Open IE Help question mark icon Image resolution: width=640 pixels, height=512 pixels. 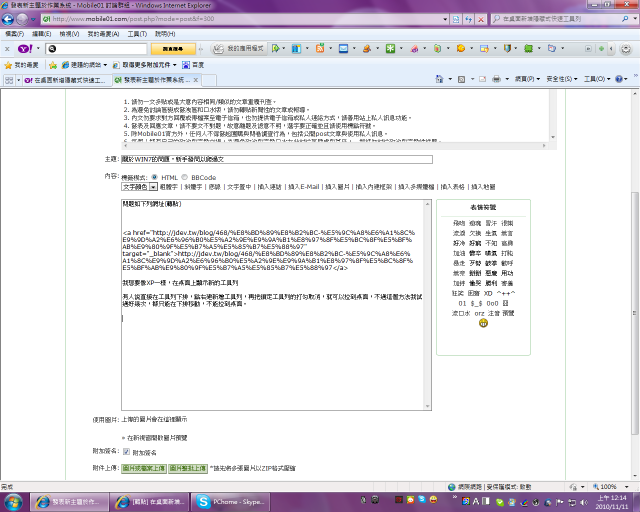coord(619,79)
